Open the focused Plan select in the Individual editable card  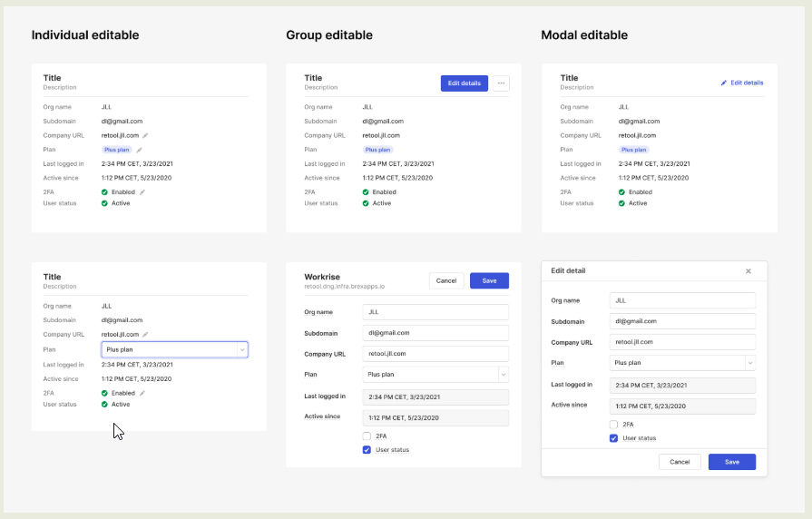pyautogui.click(x=174, y=349)
